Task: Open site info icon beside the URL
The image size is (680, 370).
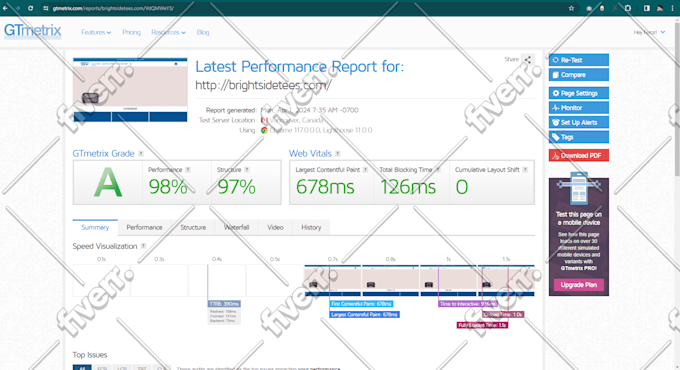Action: coord(46,8)
